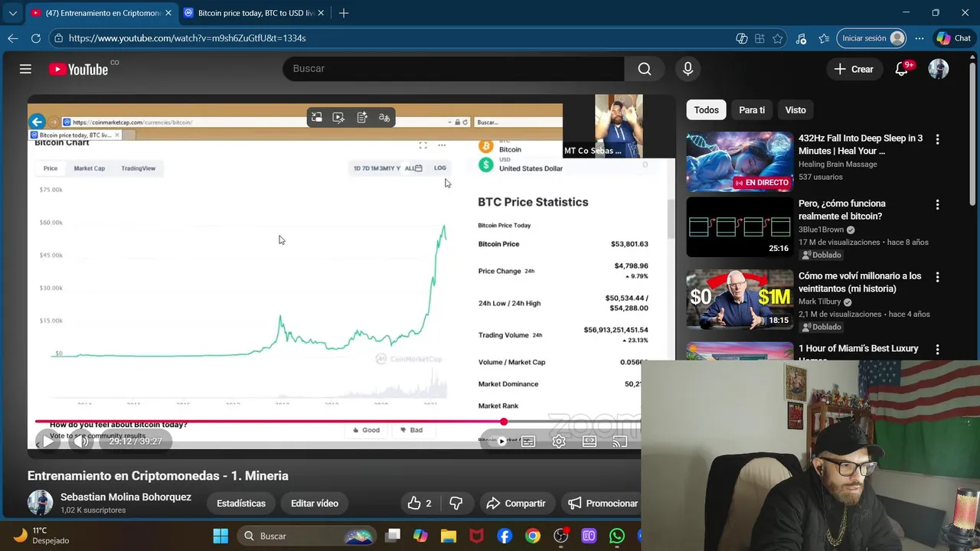This screenshot has width=980, height=551.
Task: Open options for Mark Tilbury video
Action: coord(937,277)
